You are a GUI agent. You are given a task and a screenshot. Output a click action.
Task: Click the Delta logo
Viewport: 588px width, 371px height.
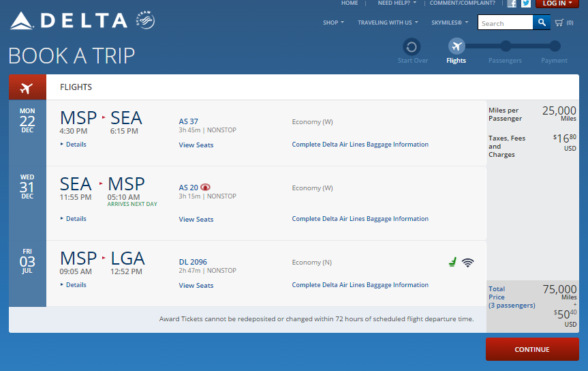(69, 20)
